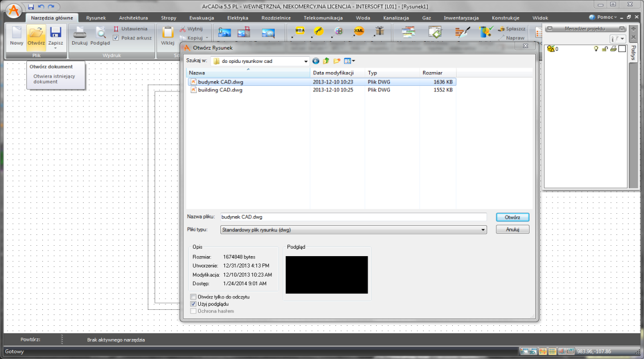Open the view menu icon in dialog

(349, 61)
